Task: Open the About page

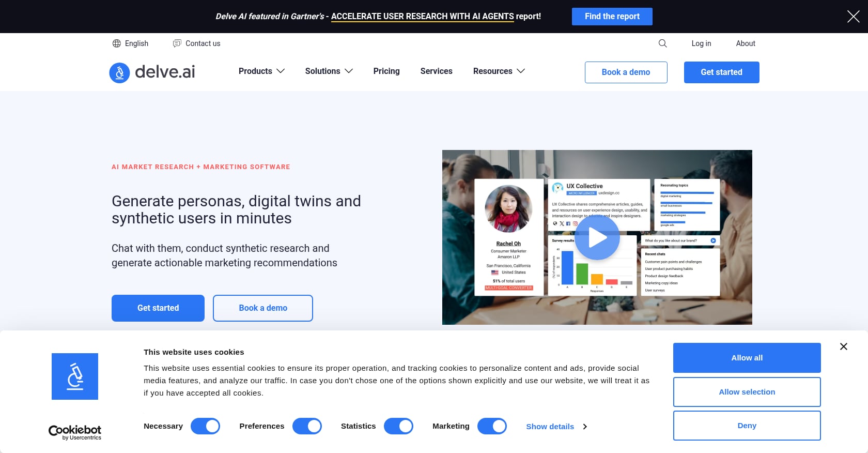Action: coord(746,43)
